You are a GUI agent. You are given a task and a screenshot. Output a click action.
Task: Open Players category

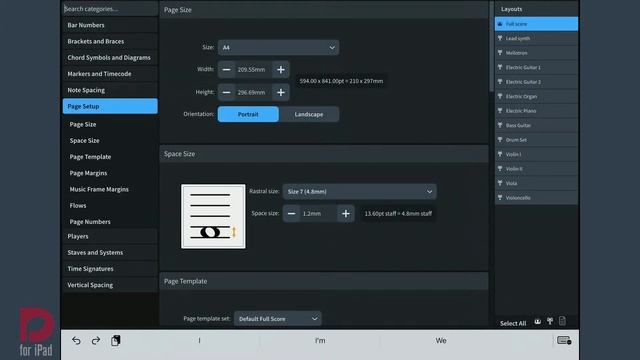click(110, 236)
